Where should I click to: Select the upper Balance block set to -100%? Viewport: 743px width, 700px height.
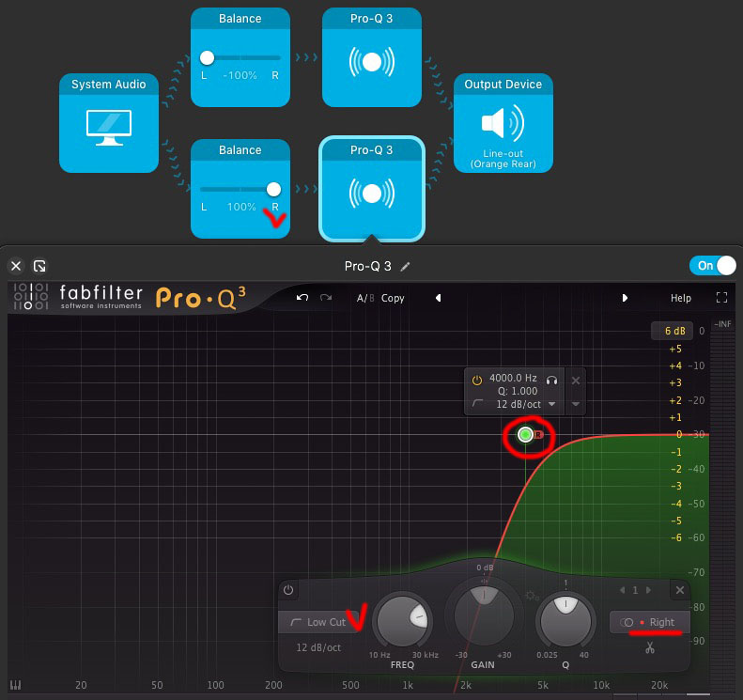tap(240, 57)
